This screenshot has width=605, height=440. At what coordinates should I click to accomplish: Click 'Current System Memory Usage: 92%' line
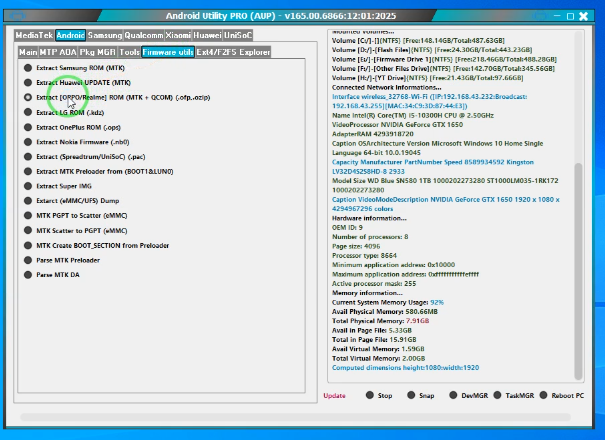pyautogui.click(x=388, y=302)
